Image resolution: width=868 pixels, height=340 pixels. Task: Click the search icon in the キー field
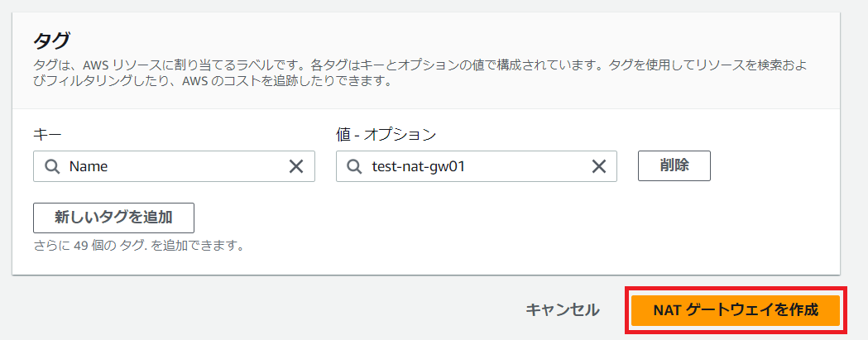click(51, 166)
